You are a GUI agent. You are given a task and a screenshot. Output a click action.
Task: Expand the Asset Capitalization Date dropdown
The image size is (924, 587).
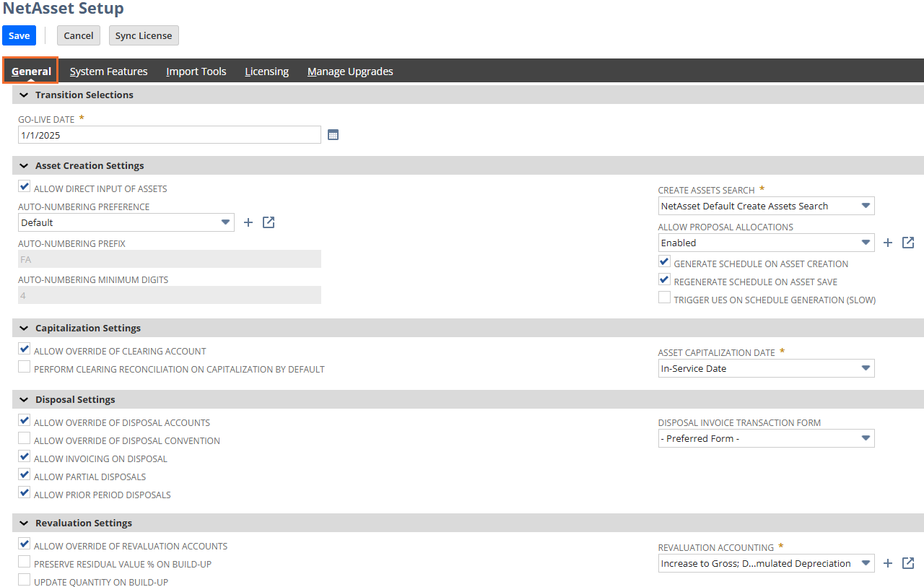pyautogui.click(x=866, y=368)
